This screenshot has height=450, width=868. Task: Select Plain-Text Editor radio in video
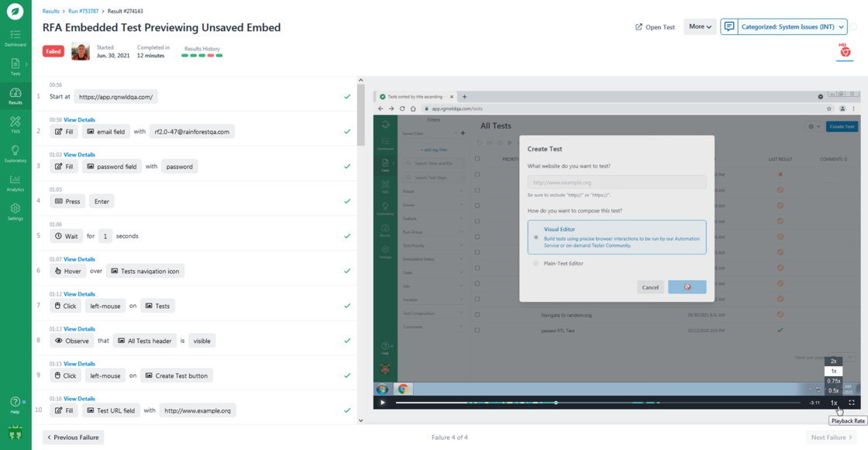tap(536, 264)
